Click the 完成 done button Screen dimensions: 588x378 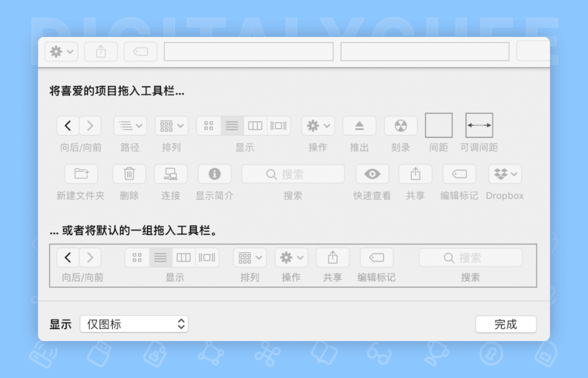tap(506, 325)
